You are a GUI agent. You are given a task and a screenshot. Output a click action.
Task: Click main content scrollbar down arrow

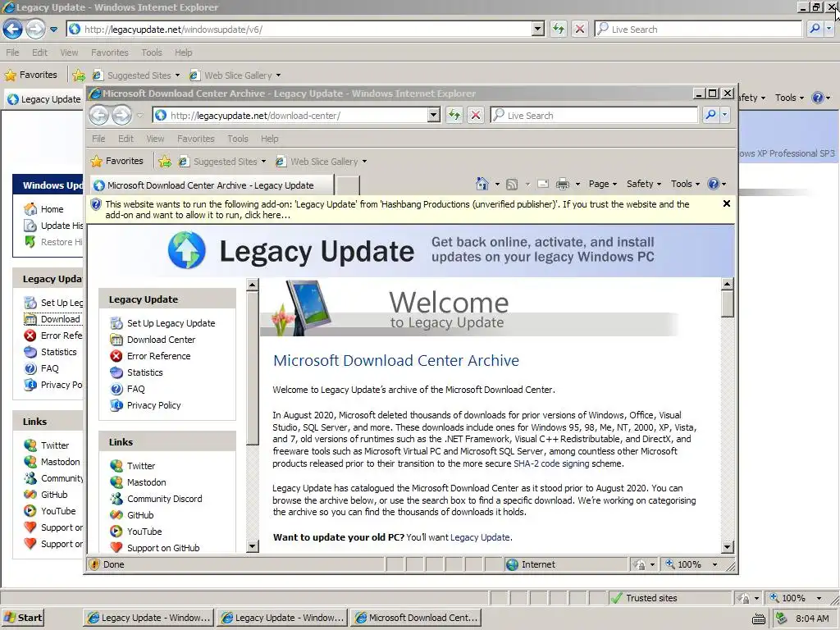pos(727,547)
